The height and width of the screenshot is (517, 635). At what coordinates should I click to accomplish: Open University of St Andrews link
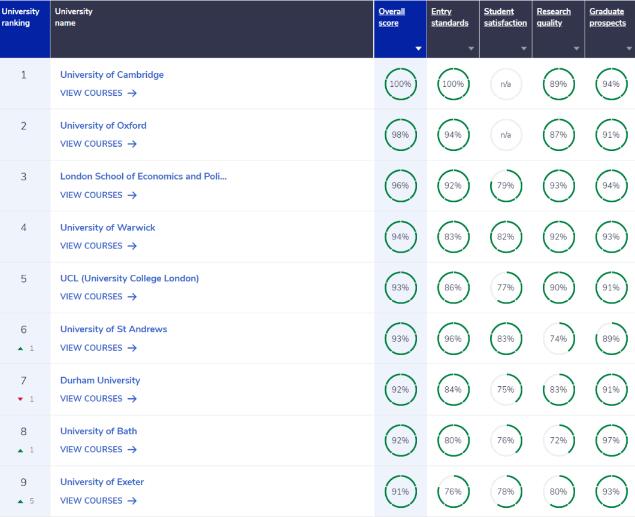click(x=113, y=329)
